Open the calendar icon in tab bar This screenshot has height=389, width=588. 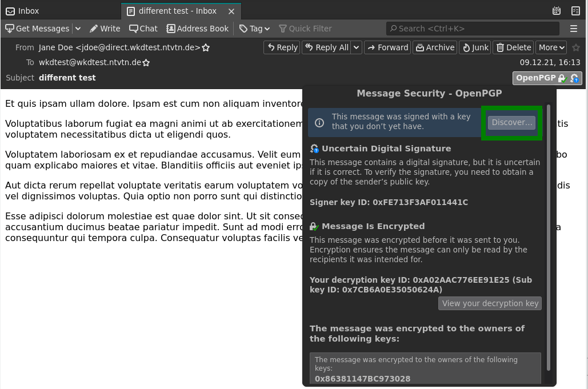point(557,11)
